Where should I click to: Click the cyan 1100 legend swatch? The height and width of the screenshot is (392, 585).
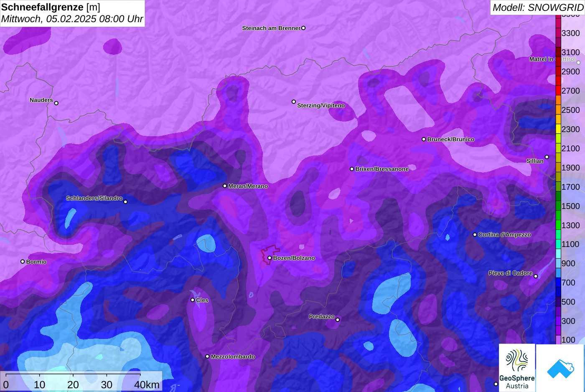click(558, 244)
